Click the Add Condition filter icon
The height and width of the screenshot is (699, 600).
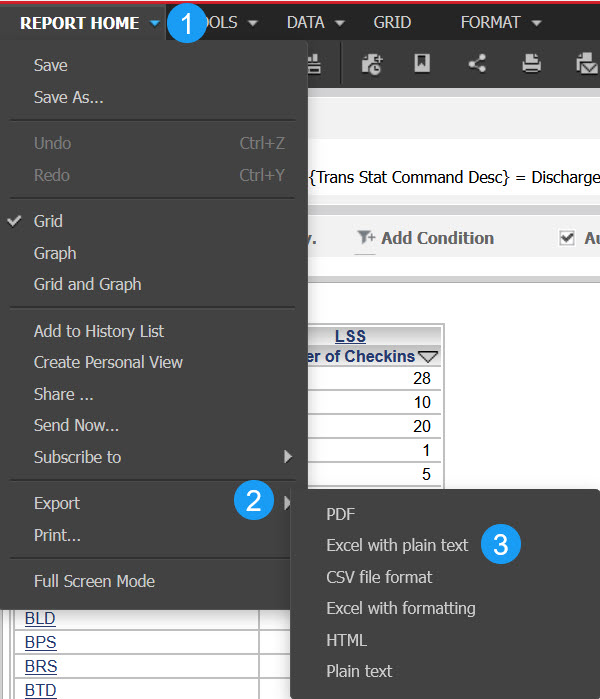366,238
